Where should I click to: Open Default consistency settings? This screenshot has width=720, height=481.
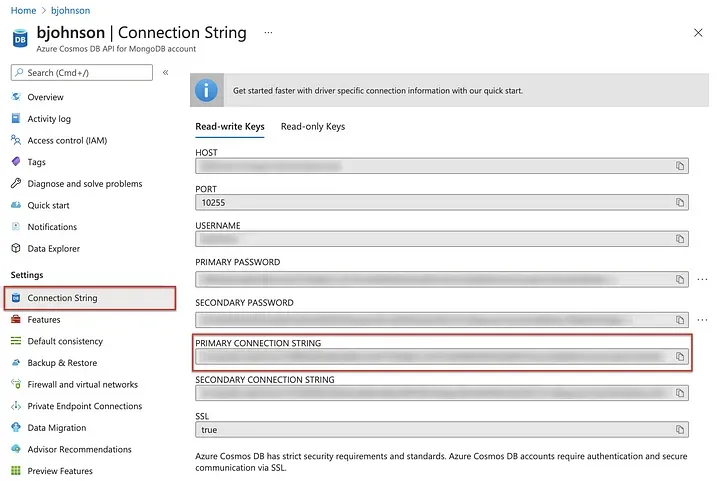65,341
